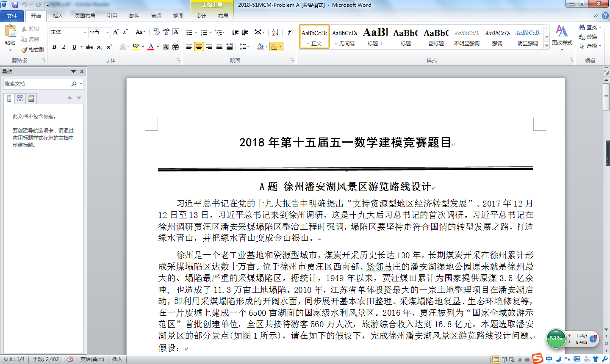Click the Shrink Font icon
This screenshot has height=364, width=610.
pos(125,32)
